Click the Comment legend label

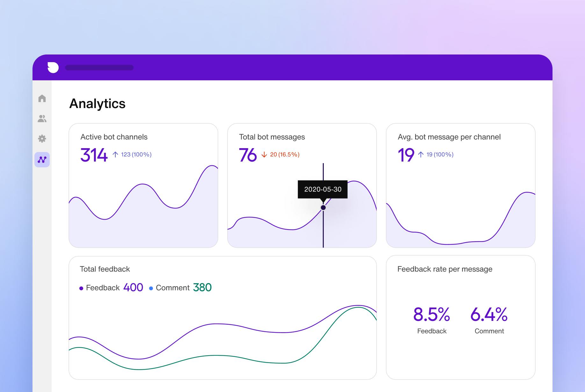(173, 288)
